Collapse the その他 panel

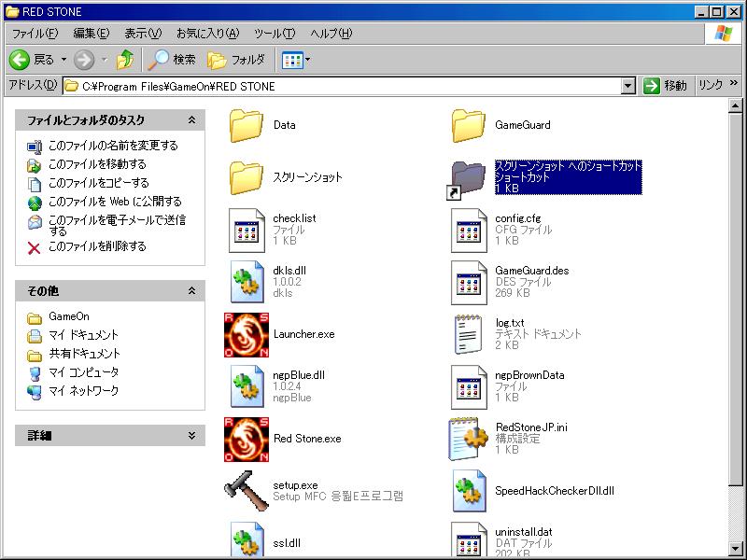click(x=191, y=292)
